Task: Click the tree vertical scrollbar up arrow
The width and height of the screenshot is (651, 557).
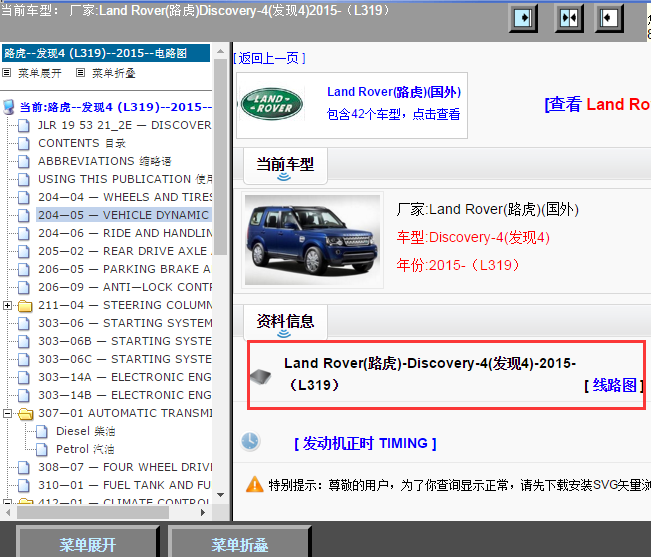Action: coord(220,51)
